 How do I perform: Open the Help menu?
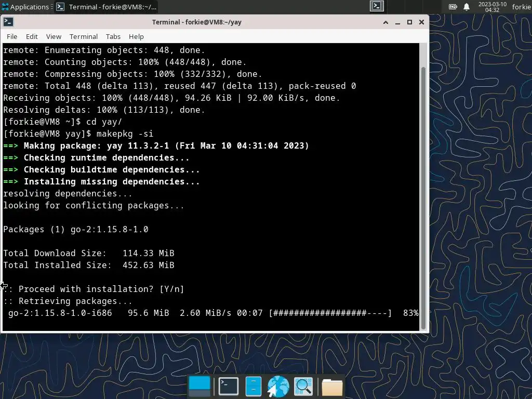[136, 36]
